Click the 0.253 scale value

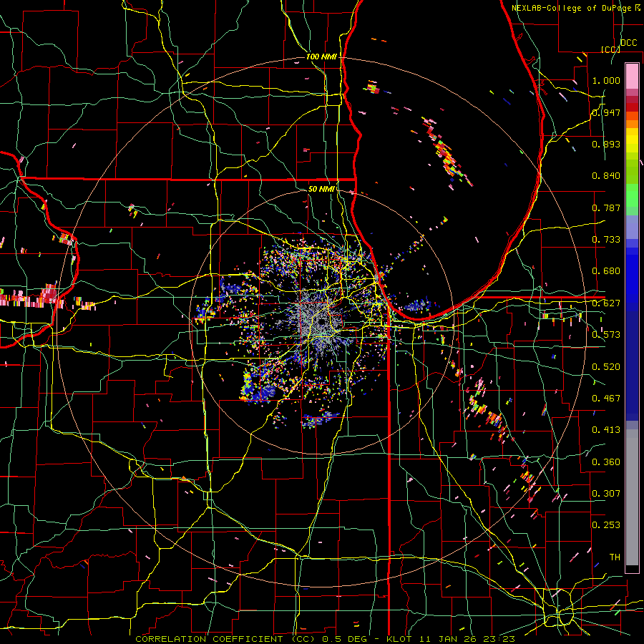point(606,525)
